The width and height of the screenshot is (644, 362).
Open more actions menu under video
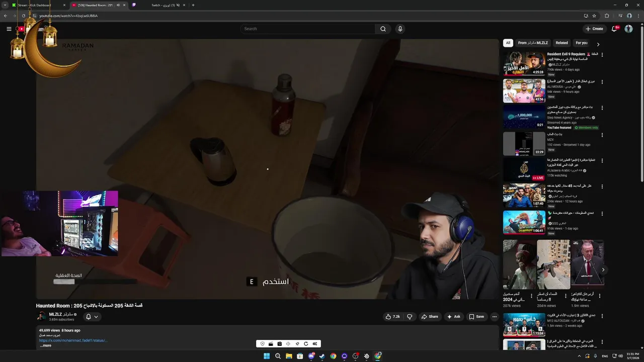[495, 317]
